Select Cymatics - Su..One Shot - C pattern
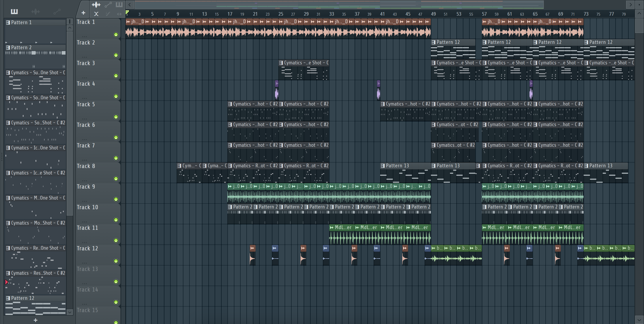Image resolution: width=644 pixels, height=324 pixels. [35, 82]
